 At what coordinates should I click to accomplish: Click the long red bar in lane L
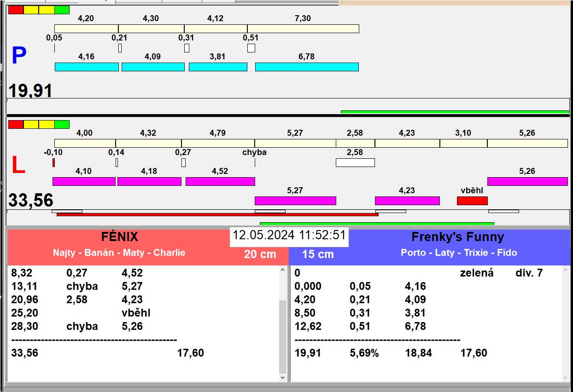[x=217, y=214]
